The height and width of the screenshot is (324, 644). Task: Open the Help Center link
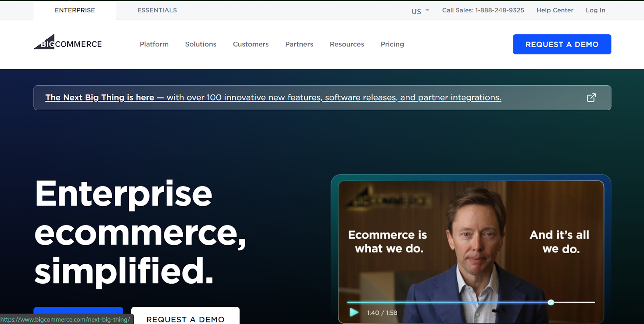pyautogui.click(x=555, y=10)
